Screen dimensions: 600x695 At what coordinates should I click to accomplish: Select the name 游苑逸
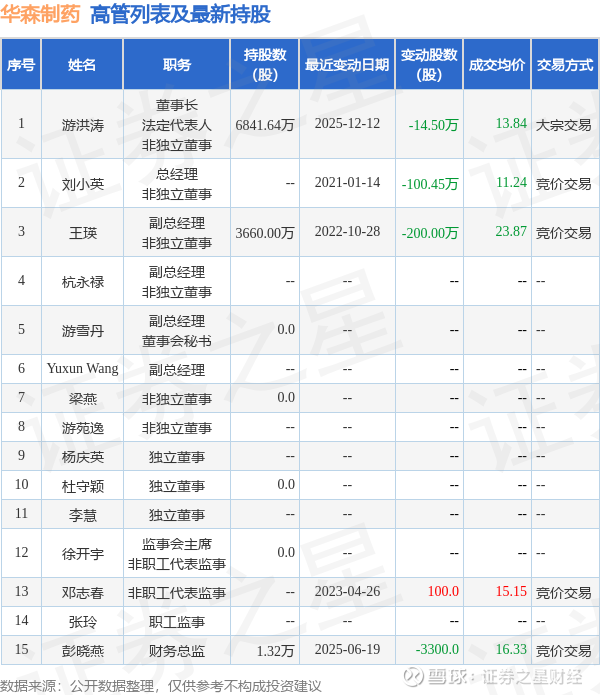(82, 428)
